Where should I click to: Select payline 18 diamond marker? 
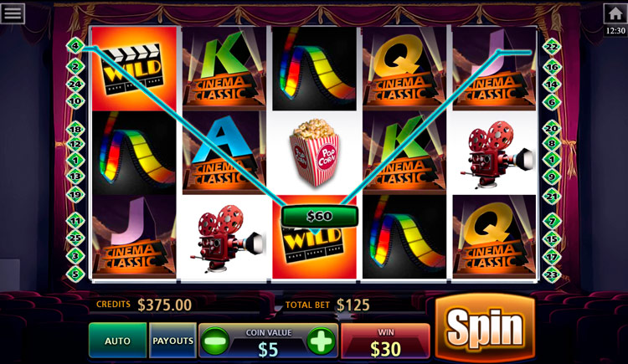(75, 129)
